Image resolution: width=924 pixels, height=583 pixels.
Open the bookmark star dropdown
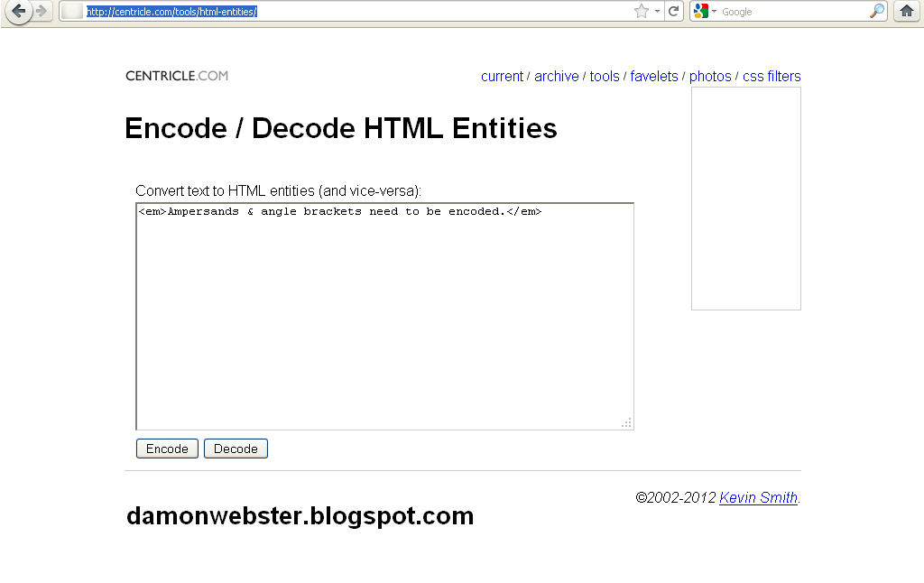[x=655, y=12]
